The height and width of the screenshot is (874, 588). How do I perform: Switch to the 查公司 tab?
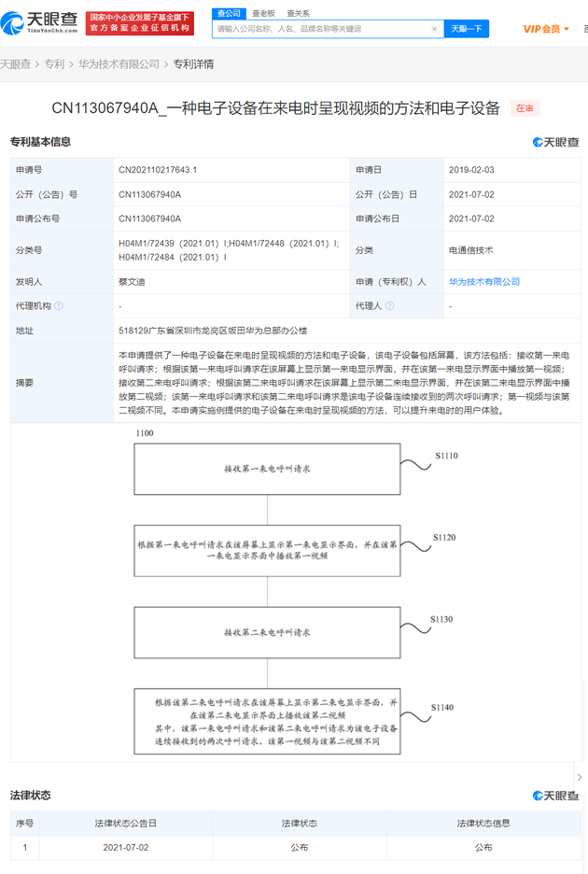pyautogui.click(x=229, y=13)
